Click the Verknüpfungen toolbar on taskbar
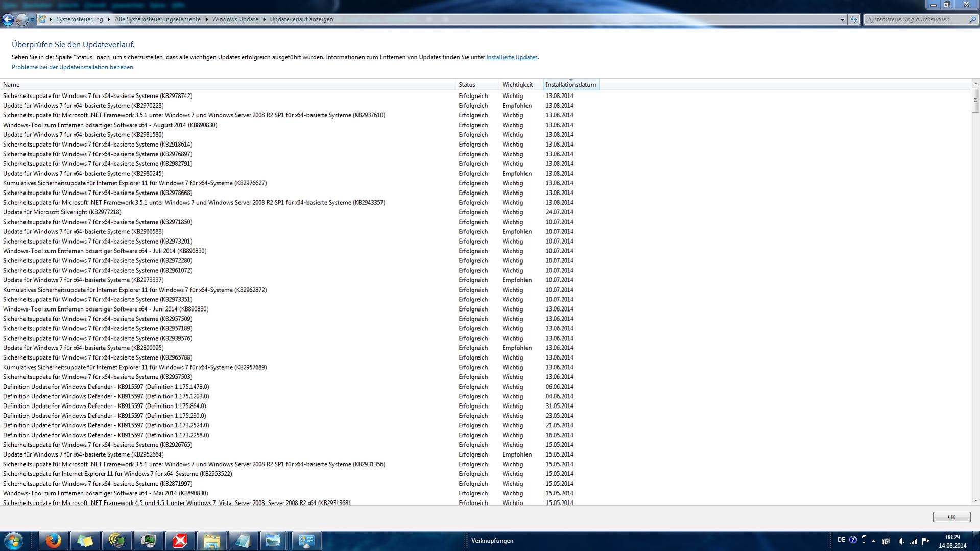This screenshot has height=551, width=980. [x=492, y=541]
